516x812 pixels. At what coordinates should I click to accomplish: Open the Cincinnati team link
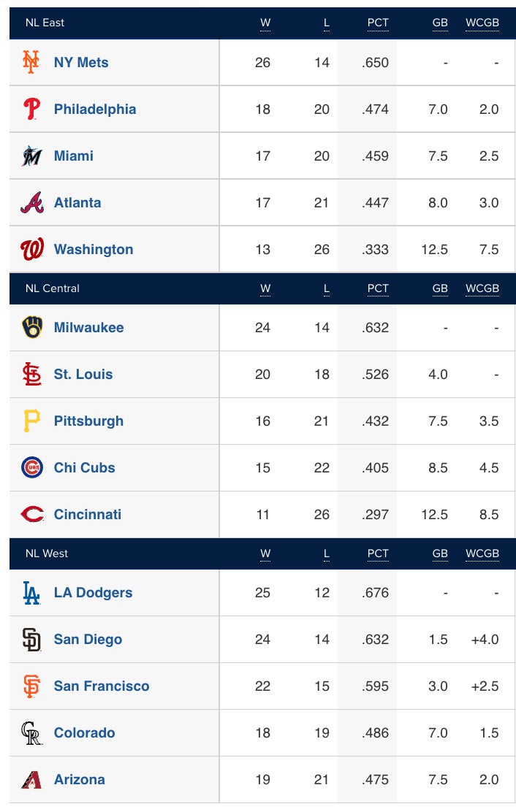pos(88,514)
